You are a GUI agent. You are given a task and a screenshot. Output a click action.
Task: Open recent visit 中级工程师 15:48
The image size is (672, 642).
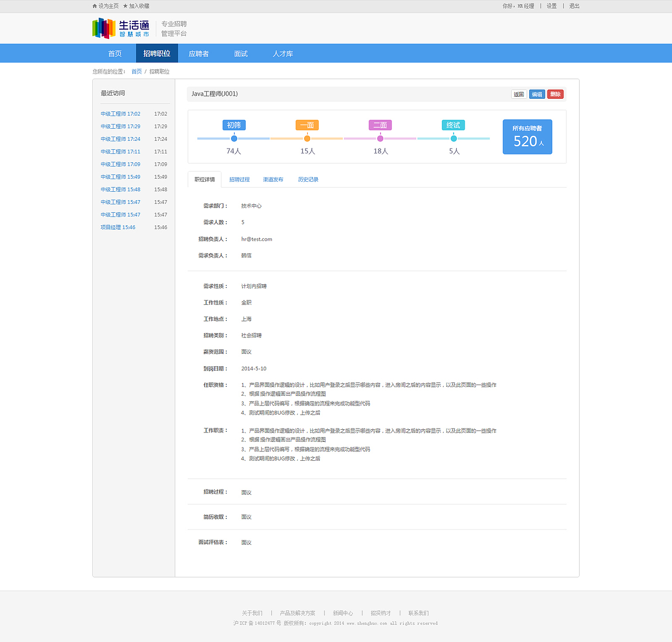click(x=121, y=190)
